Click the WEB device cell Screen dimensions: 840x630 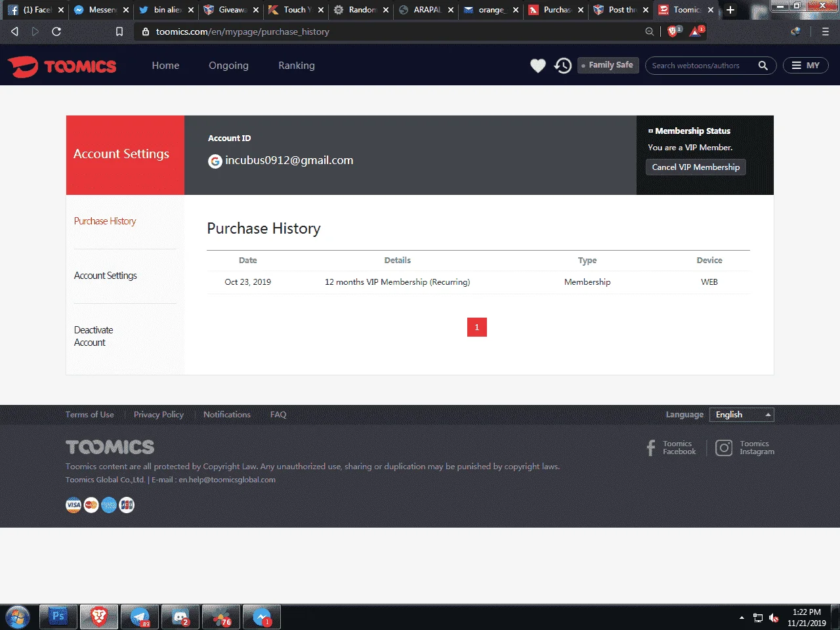point(709,282)
